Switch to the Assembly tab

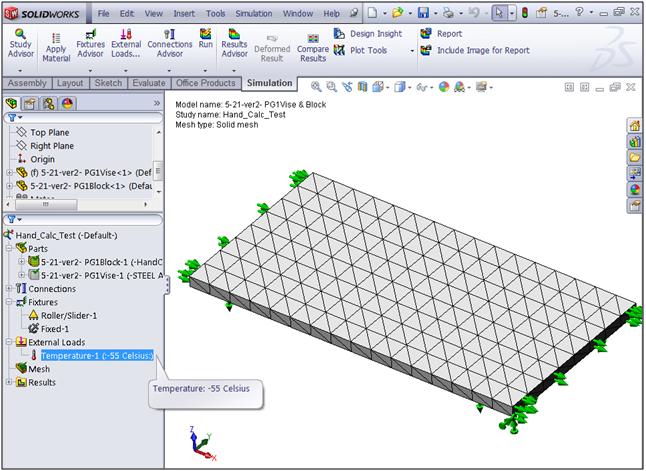[27, 83]
